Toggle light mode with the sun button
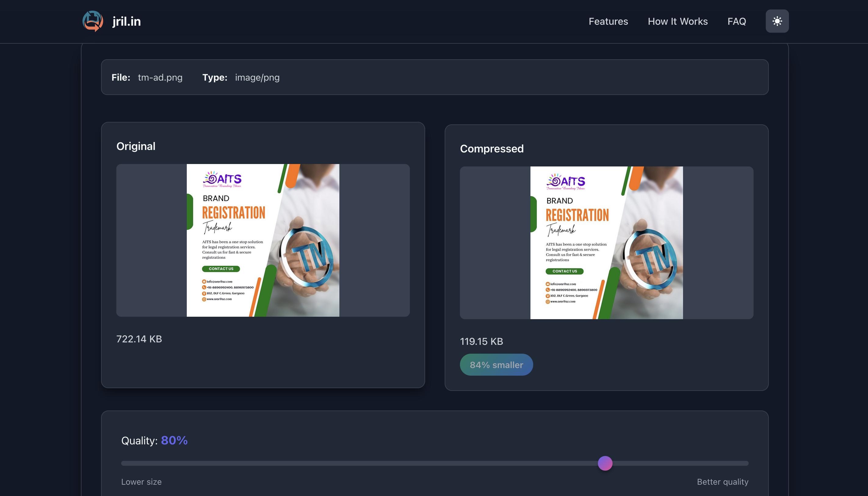Screen dimensions: 868x496 tap(777, 21)
